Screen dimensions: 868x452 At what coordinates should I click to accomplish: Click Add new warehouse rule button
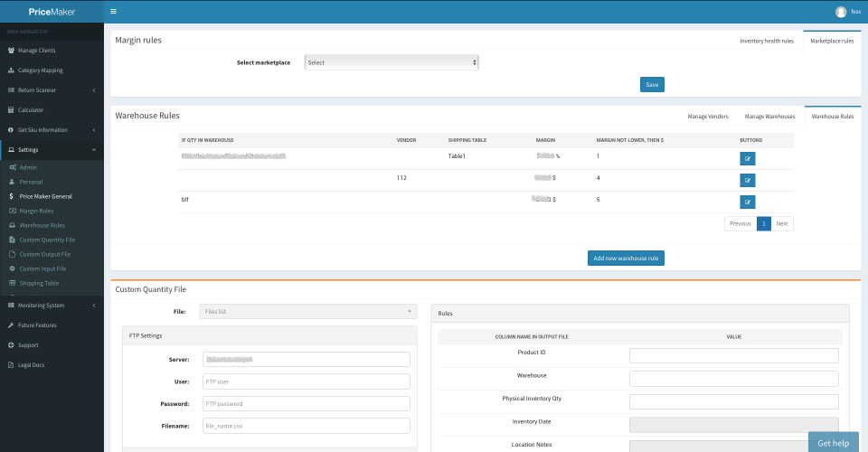pyautogui.click(x=626, y=259)
